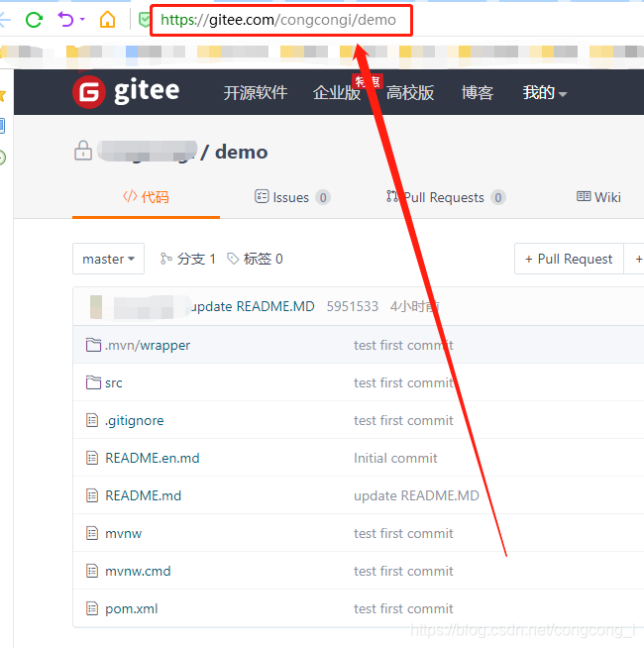The width and height of the screenshot is (644, 648).
Task: Open the undo history dropdown arrow
Action: coord(82,19)
